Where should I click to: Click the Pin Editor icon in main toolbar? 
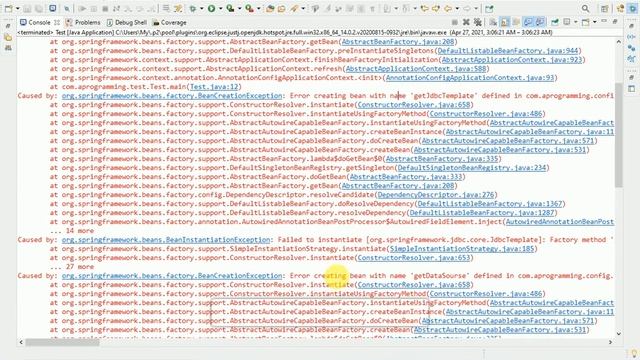[489, 9]
